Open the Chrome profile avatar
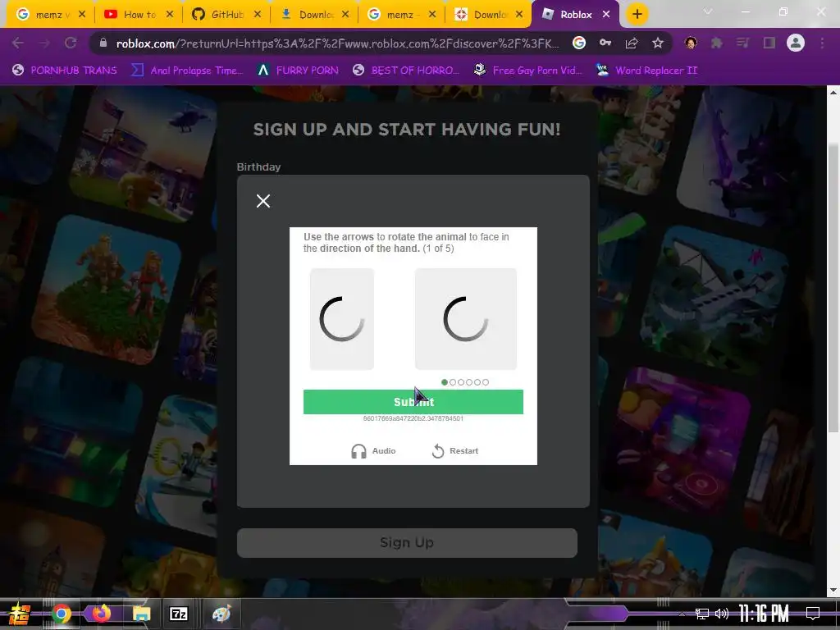This screenshot has height=630, width=840. 796,43
